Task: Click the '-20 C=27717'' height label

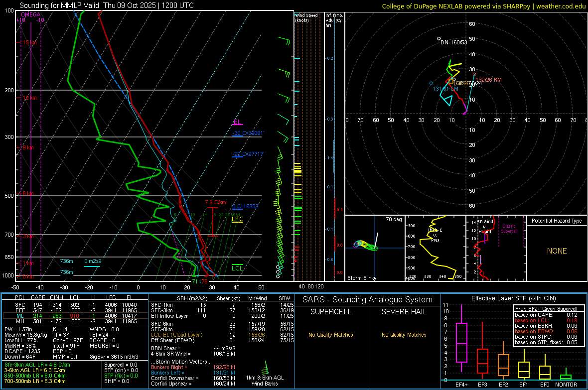Action: [x=248, y=154]
